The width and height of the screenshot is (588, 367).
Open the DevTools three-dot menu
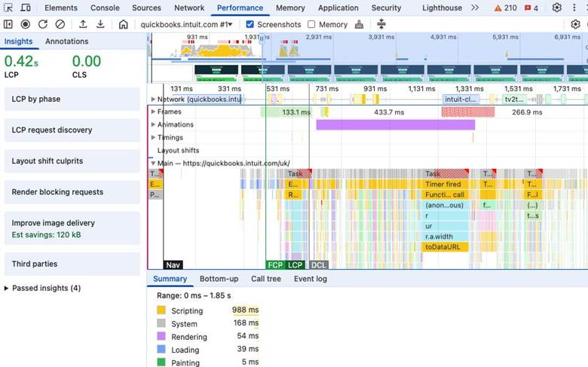click(x=574, y=8)
